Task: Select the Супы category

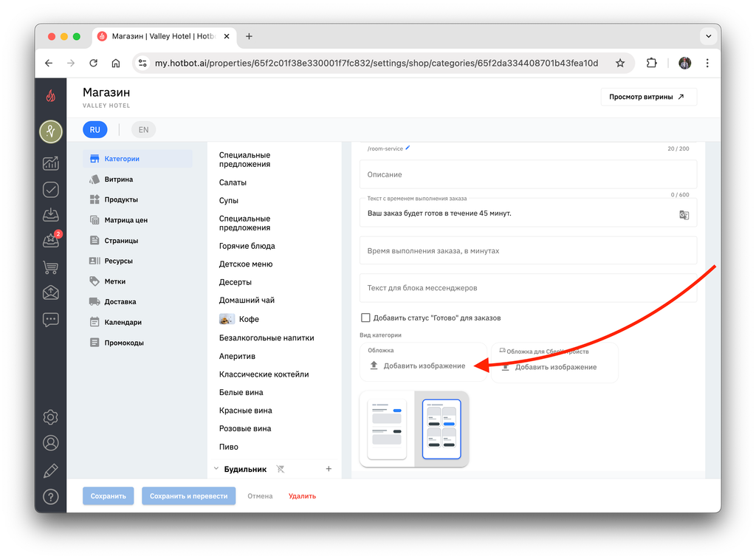Action: [x=229, y=200]
